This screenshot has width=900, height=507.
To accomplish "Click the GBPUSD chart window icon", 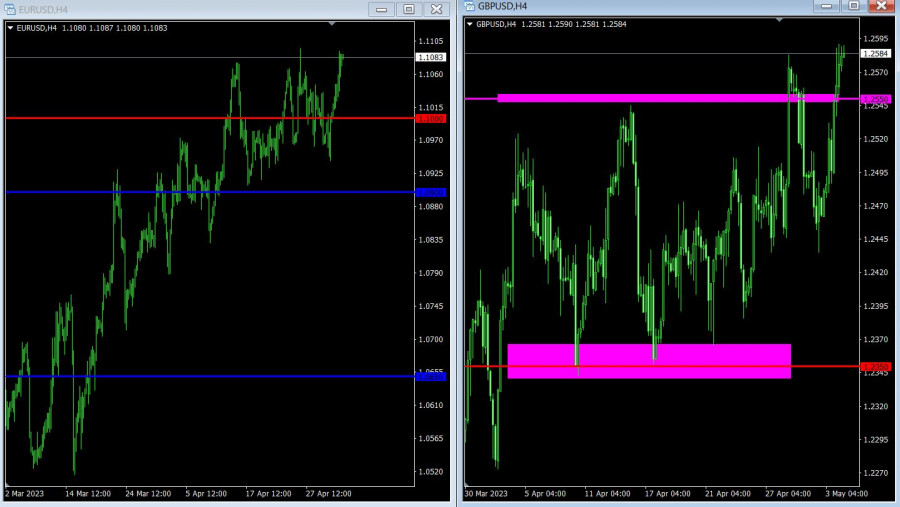I will tap(468, 6).
